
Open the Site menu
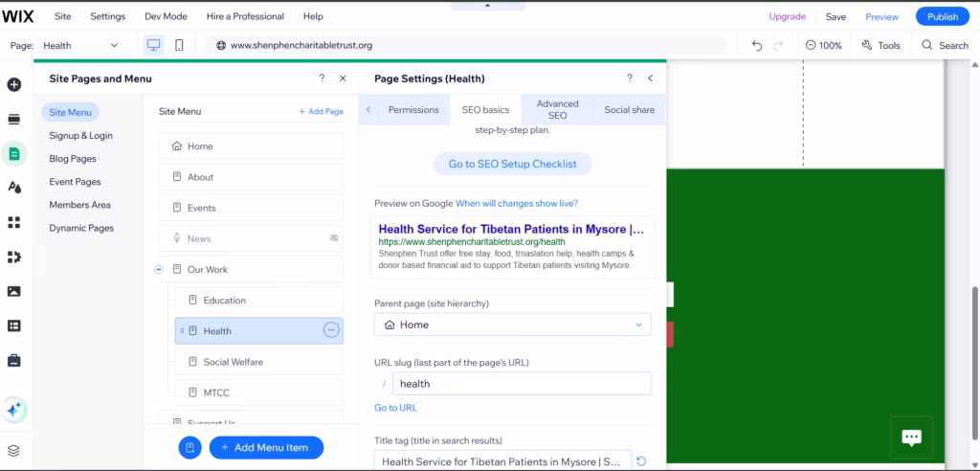(62, 16)
